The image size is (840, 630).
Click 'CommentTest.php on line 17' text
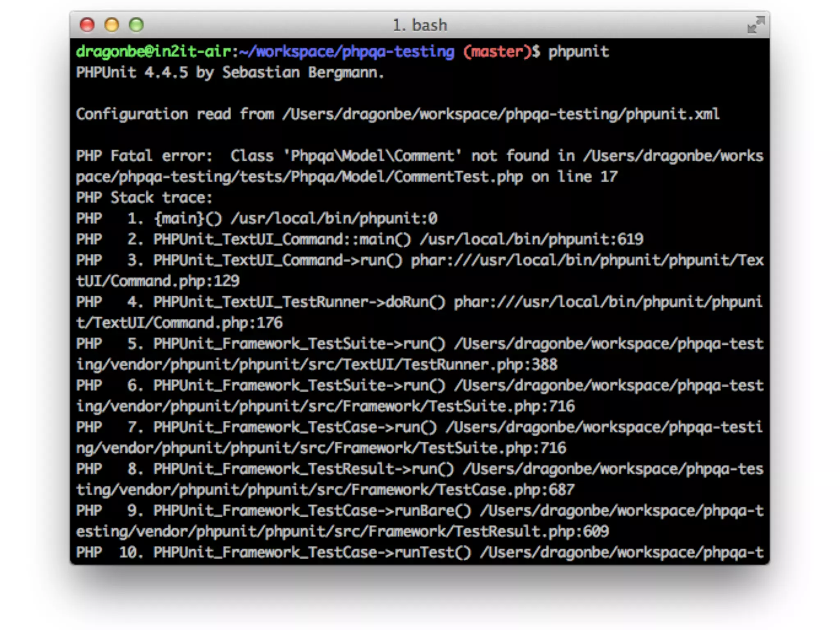click(506, 177)
